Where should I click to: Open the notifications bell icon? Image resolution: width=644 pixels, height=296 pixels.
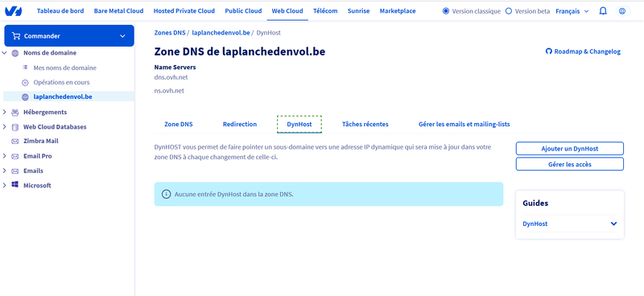603,11
